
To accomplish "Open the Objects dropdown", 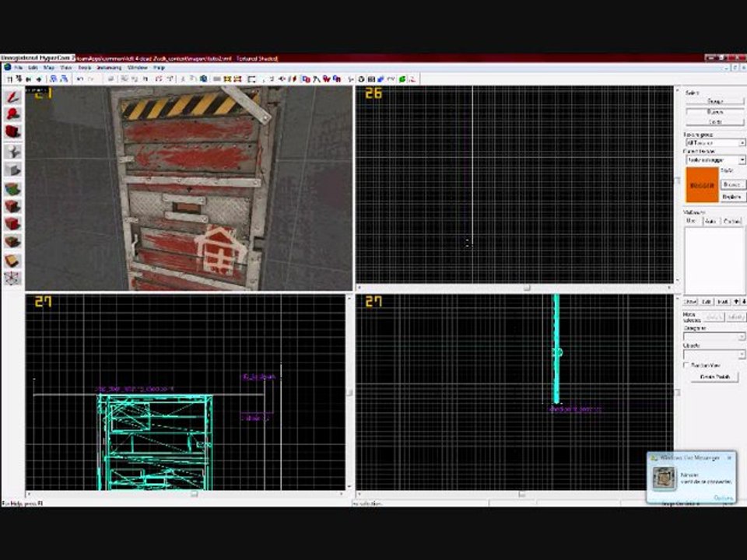I will 714,355.
